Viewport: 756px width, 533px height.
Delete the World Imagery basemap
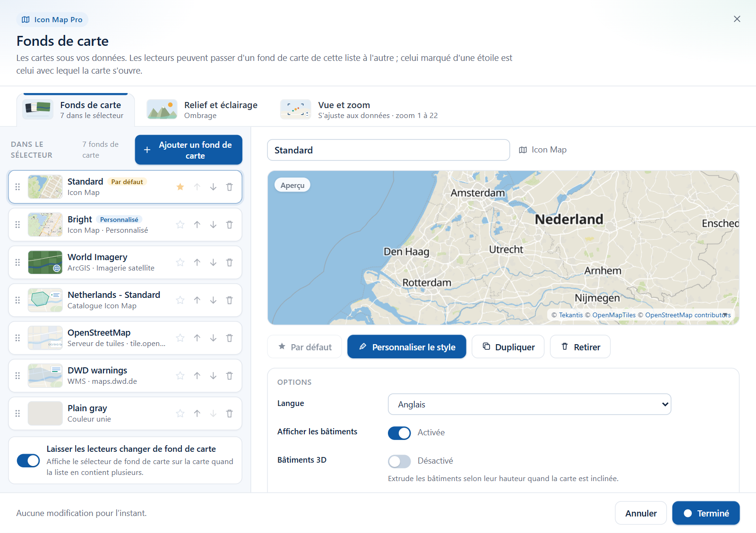[229, 262]
